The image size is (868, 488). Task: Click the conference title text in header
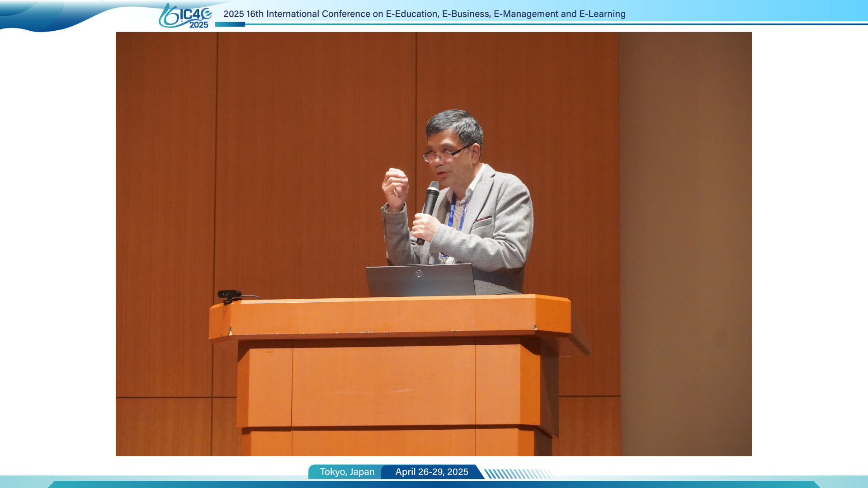tap(424, 14)
